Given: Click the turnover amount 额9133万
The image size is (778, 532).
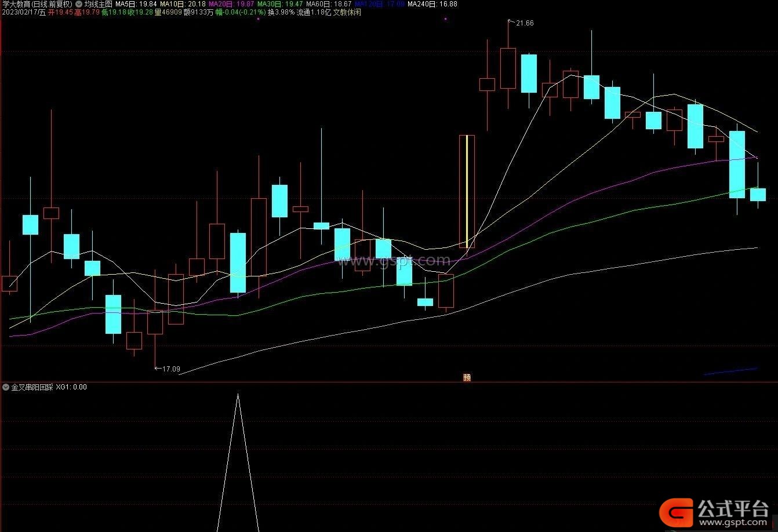Looking at the screenshot, I should point(198,12).
